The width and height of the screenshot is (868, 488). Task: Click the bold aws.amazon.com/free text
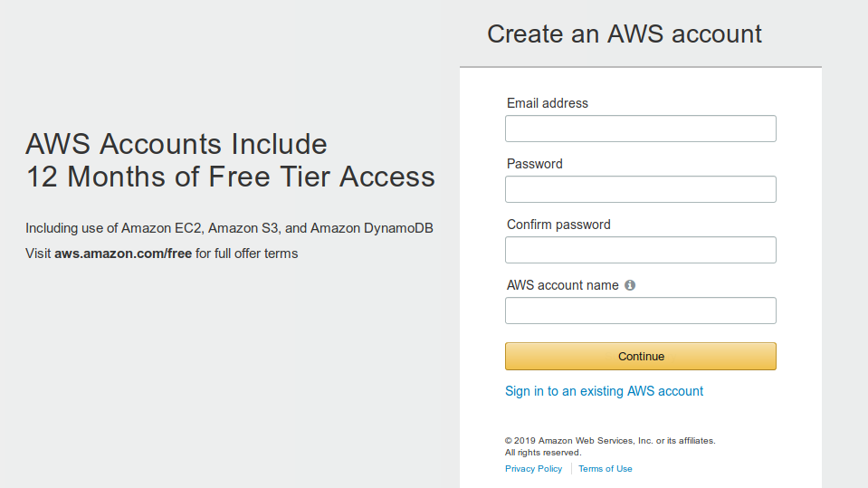pyautogui.click(x=123, y=254)
